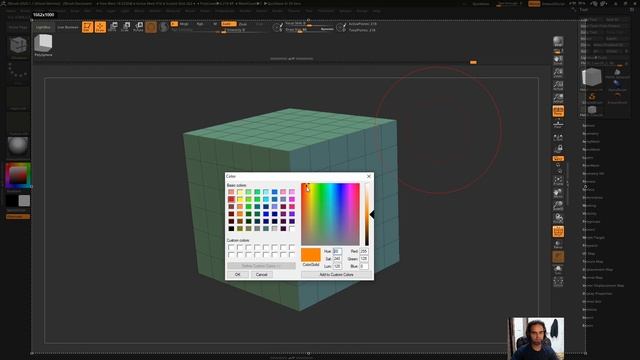The image size is (640, 360).
Task: Click the Actual size icon
Action: coord(558,86)
